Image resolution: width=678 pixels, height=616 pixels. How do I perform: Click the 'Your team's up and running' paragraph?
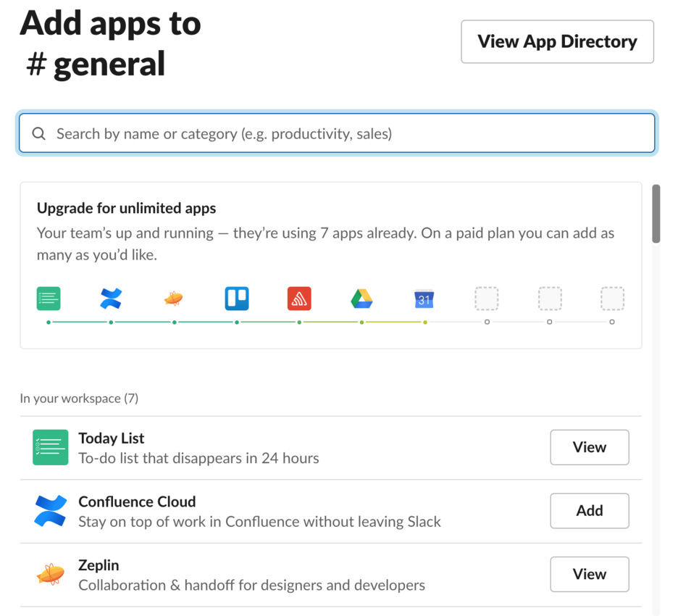pyautogui.click(x=325, y=244)
